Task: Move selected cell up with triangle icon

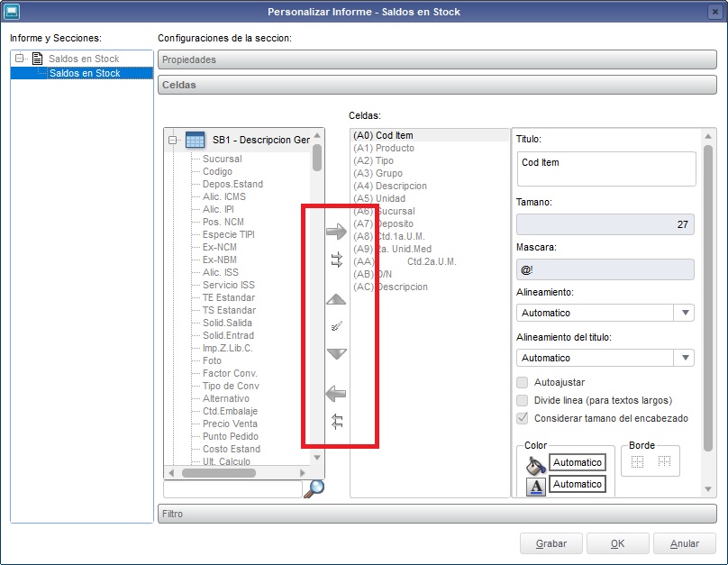Action: tap(336, 299)
